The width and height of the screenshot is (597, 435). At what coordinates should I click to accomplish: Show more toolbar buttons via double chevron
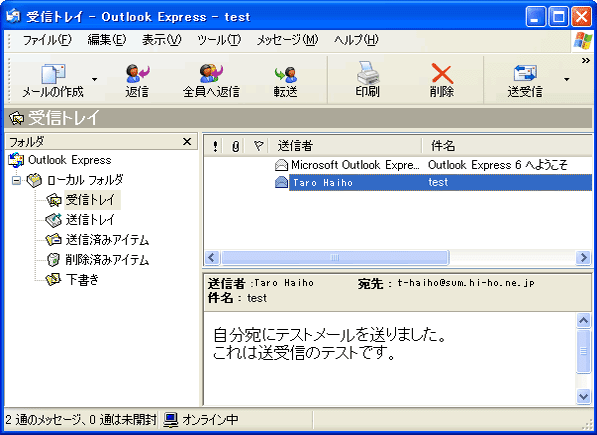pyautogui.click(x=586, y=61)
